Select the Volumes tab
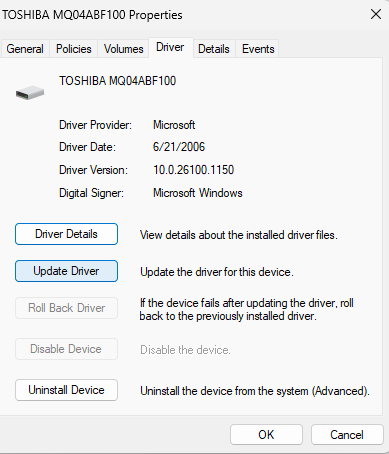This screenshot has height=454, width=389. (x=123, y=49)
